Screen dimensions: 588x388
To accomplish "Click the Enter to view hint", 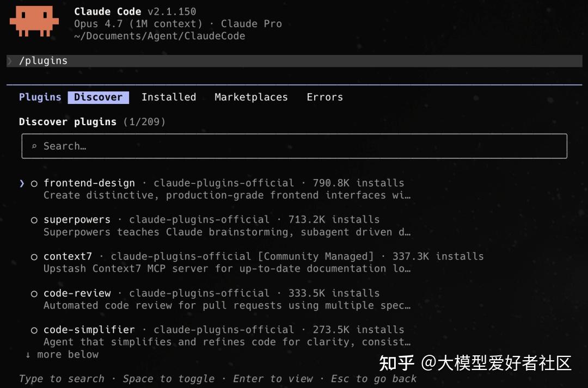I will 273,379.
